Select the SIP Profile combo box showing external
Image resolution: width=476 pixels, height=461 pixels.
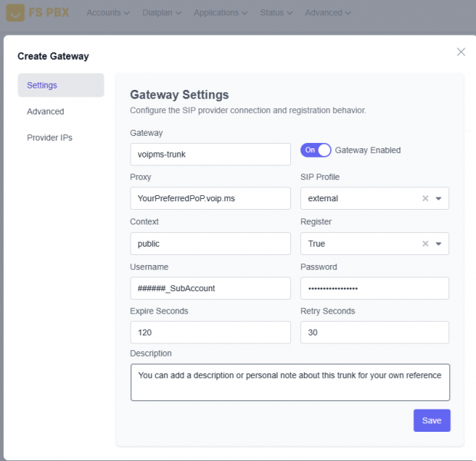(375, 198)
